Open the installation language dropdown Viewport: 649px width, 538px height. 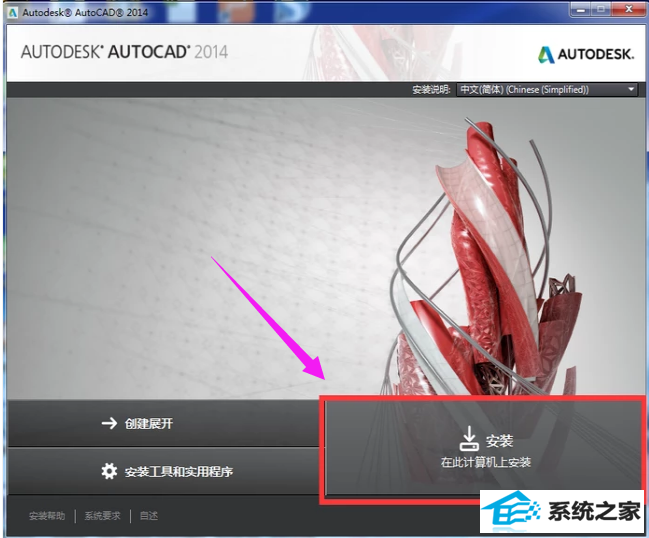point(547,90)
